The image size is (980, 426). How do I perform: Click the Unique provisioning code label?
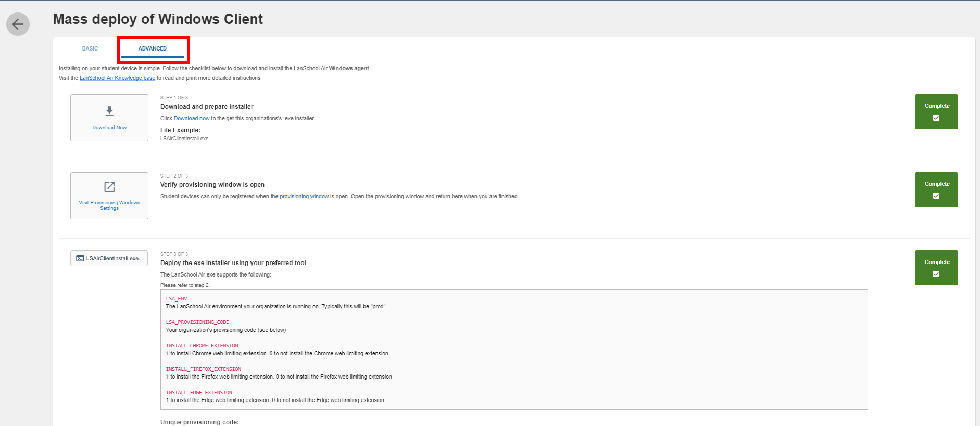pyautogui.click(x=199, y=422)
